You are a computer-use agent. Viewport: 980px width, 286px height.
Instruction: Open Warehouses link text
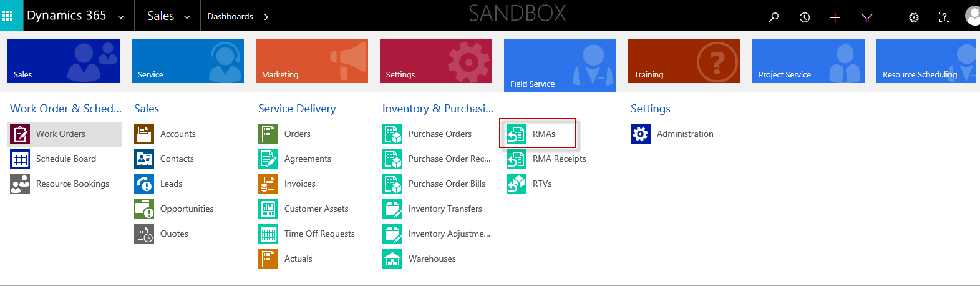point(432,259)
